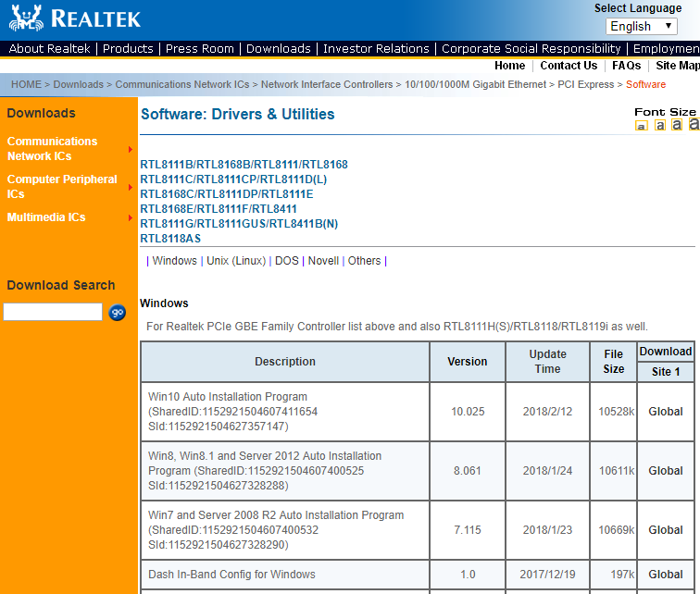Viewport: 700px width, 594px height.
Task: Open Multimedia ICs sidebar item
Action: [x=46, y=217]
